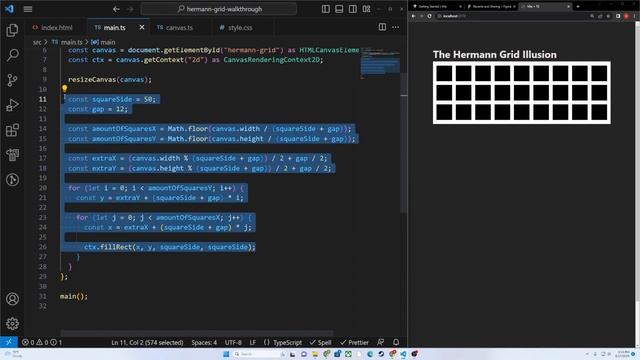Open the VS Code taskbar icon

(x=403, y=354)
